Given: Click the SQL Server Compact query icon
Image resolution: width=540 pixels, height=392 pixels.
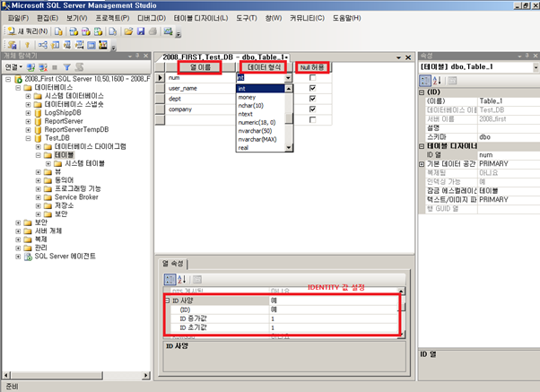Looking at the screenshot, I should tap(113, 31).
